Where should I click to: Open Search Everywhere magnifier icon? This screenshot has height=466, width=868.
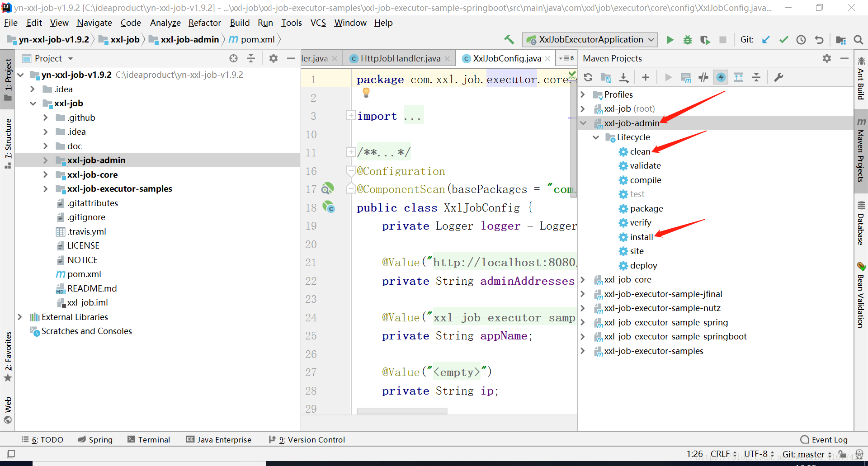click(x=858, y=40)
